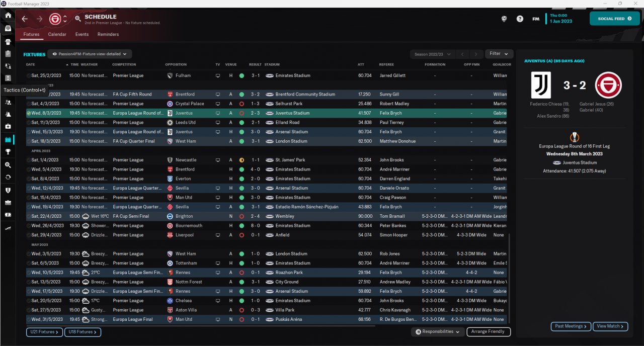Open the Passion4FM-Fixture-view-detailed dropdown
Image resolution: width=644 pixels, height=346 pixels.
[90, 53]
